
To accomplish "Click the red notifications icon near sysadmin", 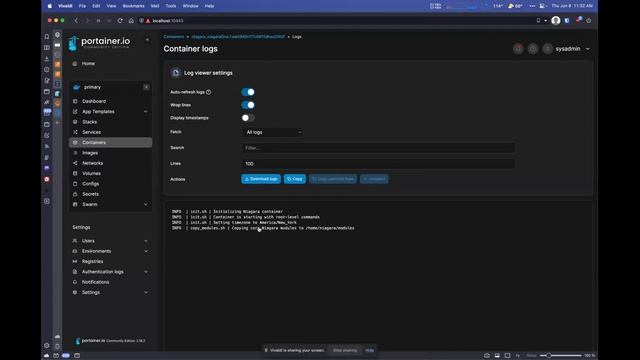I will pyautogui.click(x=518, y=49).
